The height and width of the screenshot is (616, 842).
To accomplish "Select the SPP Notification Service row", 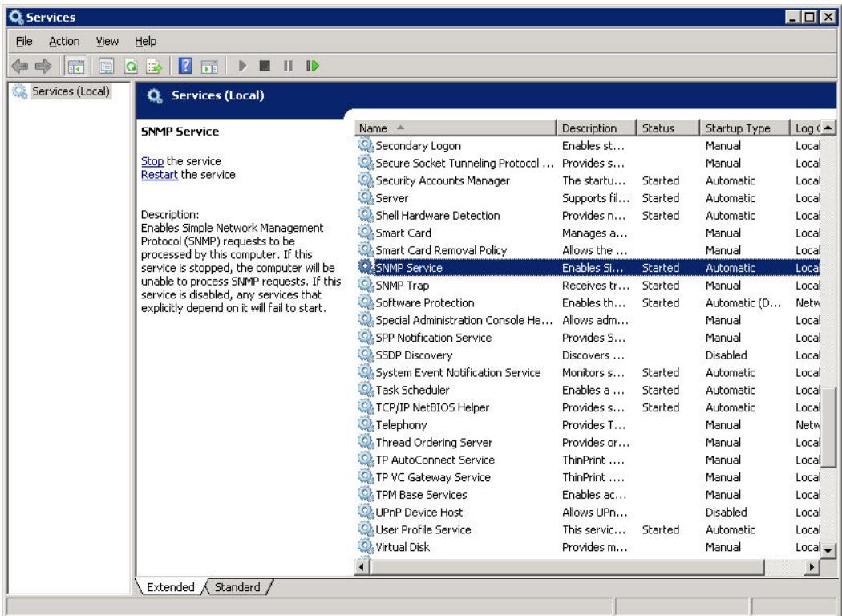I will click(589, 337).
